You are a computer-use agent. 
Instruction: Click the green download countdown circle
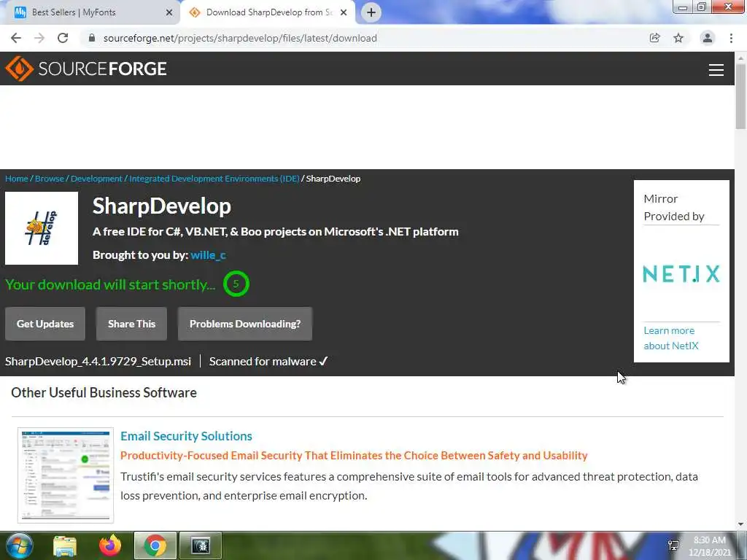point(236,284)
